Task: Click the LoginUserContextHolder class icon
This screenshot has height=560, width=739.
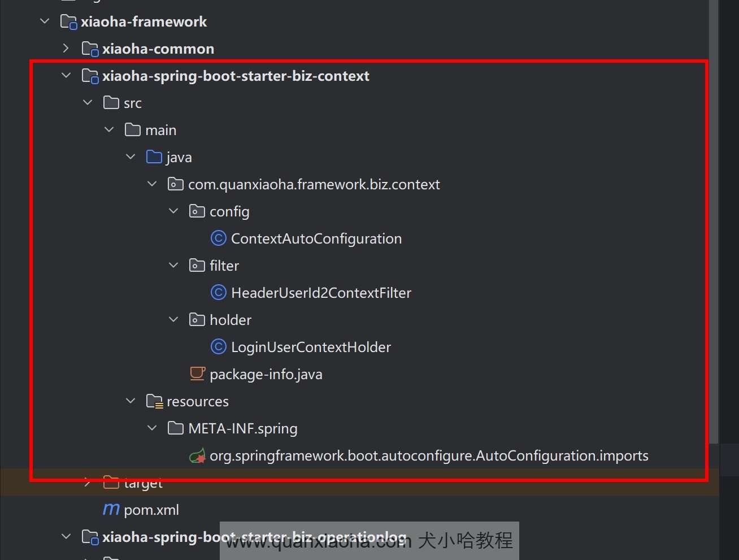Action: coord(218,347)
